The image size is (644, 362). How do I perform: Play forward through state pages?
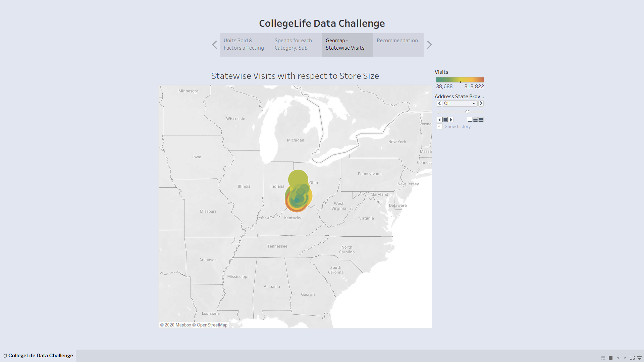451,120
